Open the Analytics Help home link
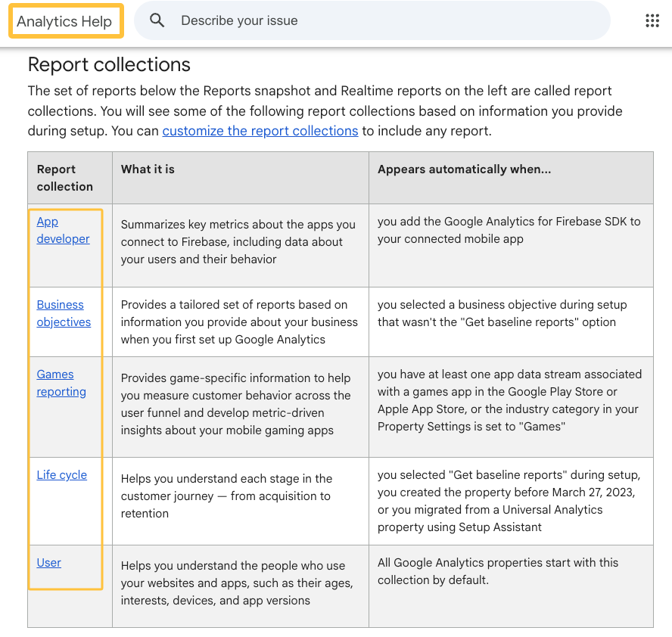The image size is (672, 637). coord(64,21)
